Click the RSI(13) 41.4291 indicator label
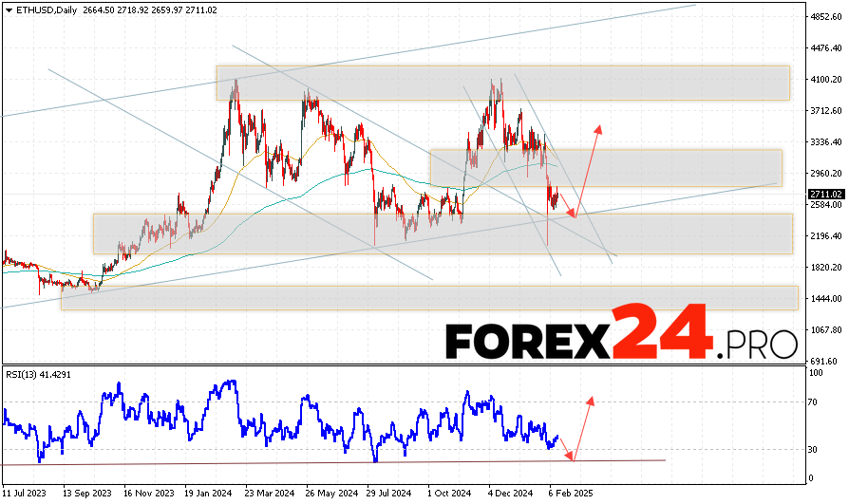849x504 pixels. click(39, 374)
